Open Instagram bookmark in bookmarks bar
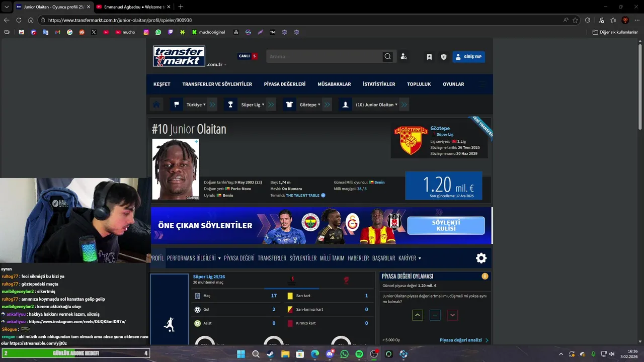644x362 pixels. [146, 32]
